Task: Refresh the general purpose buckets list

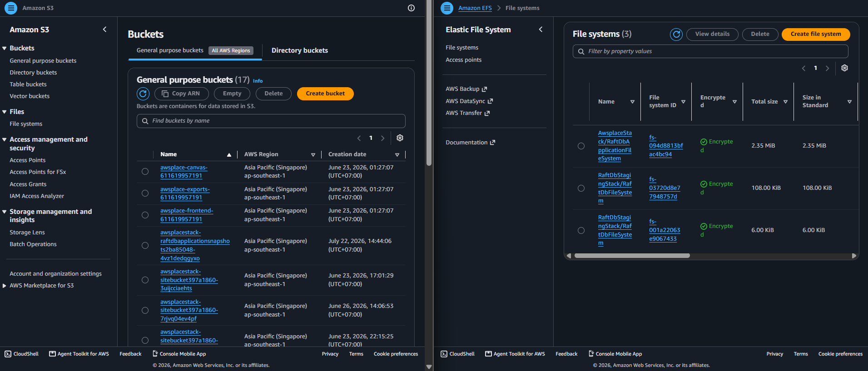Action: pos(143,94)
